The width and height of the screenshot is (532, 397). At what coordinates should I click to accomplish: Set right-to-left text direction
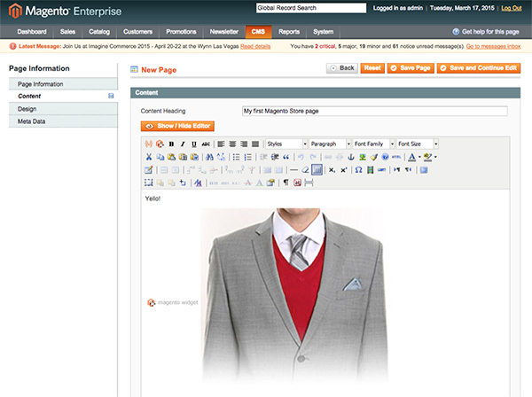(x=409, y=170)
